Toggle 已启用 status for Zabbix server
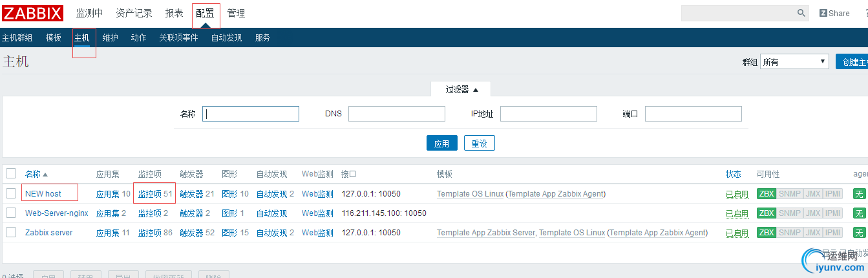The width and height of the screenshot is (868, 278). point(737,233)
